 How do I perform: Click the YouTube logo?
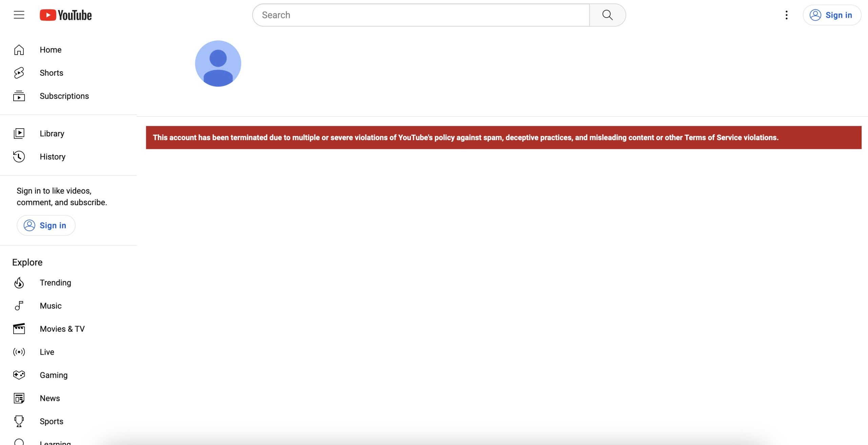[x=66, y=15]
